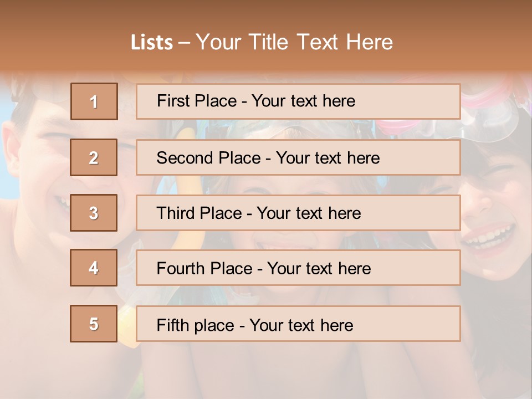The image size is (532, 399).
Task: Click the number 2 box
Action: coord(94,157)
